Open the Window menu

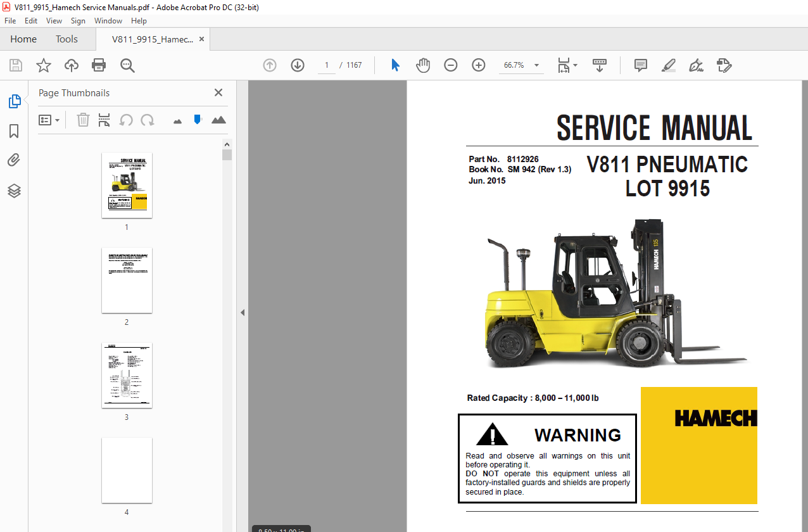click(108, 21)
